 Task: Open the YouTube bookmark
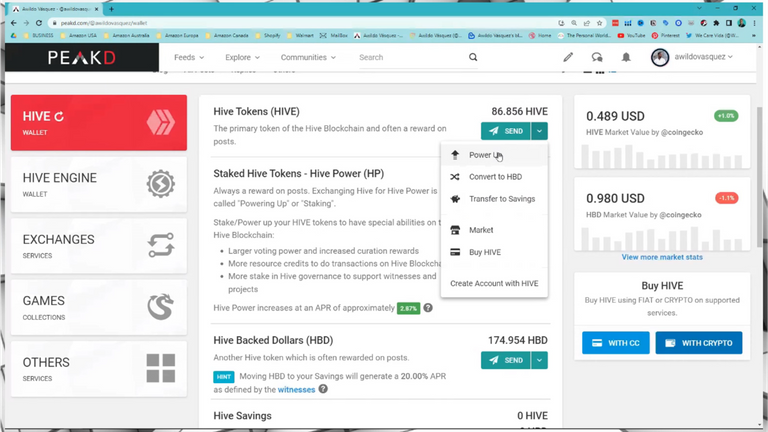[x=631, y=36]
